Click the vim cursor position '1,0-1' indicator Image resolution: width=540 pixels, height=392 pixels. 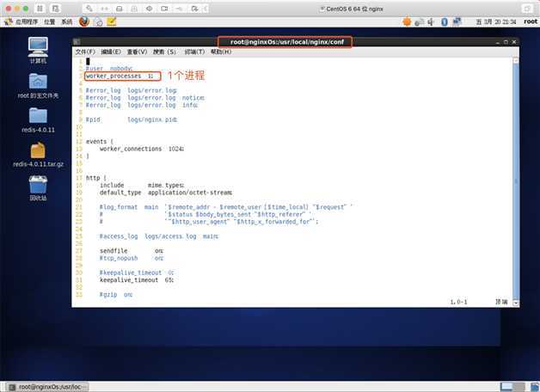458,302
